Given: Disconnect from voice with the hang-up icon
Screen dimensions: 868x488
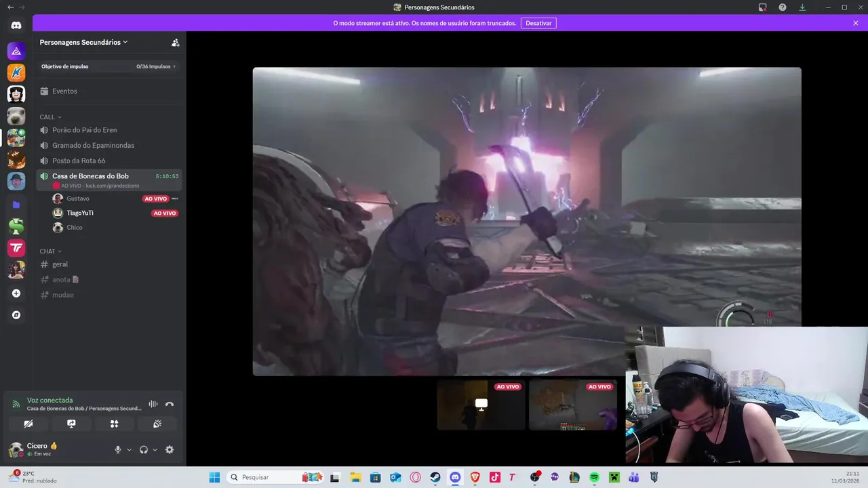Looking at the screenshot, I should click(170, 404).
